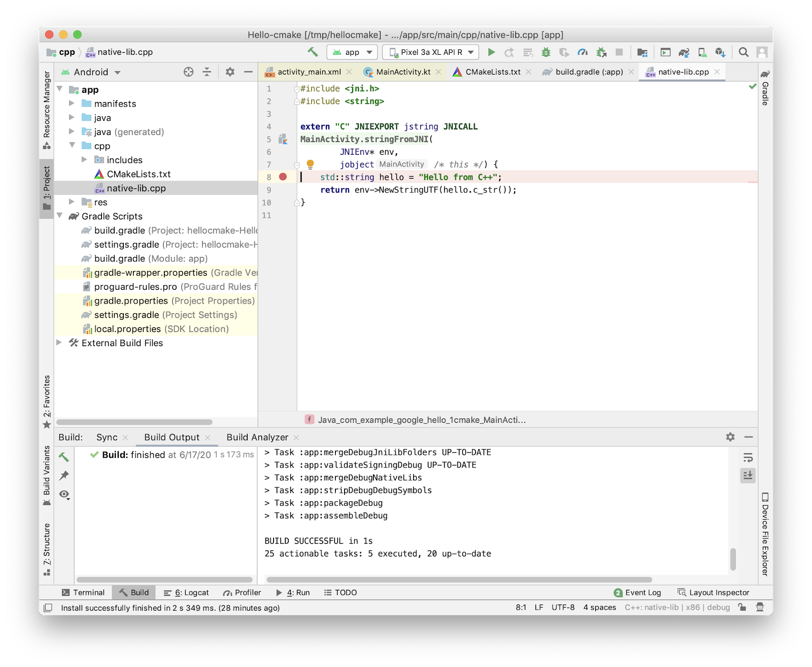Viewport: 812px width, 667px height.
Task: Click the Debug app bug icon
Action: [546, 52]
